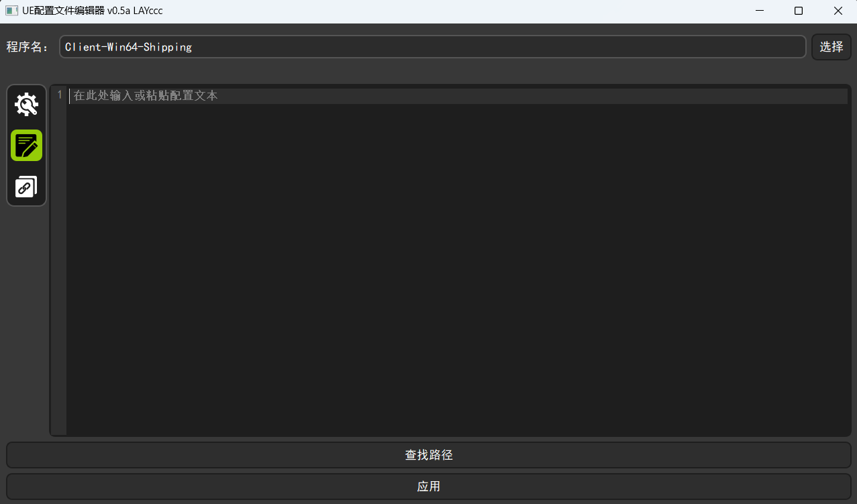Select the highlighted sidebar editing tool
This screenshot has width=857, height=504.
[x=26, y=145]
